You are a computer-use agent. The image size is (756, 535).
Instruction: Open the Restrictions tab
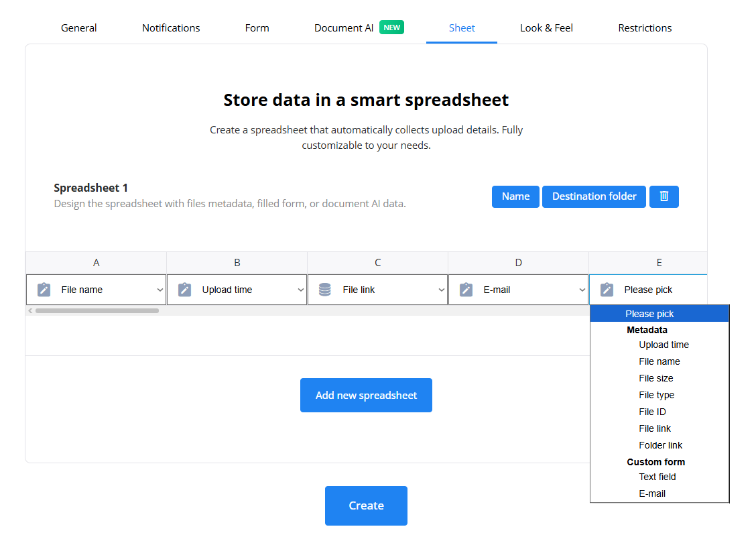tap(645, 28)
